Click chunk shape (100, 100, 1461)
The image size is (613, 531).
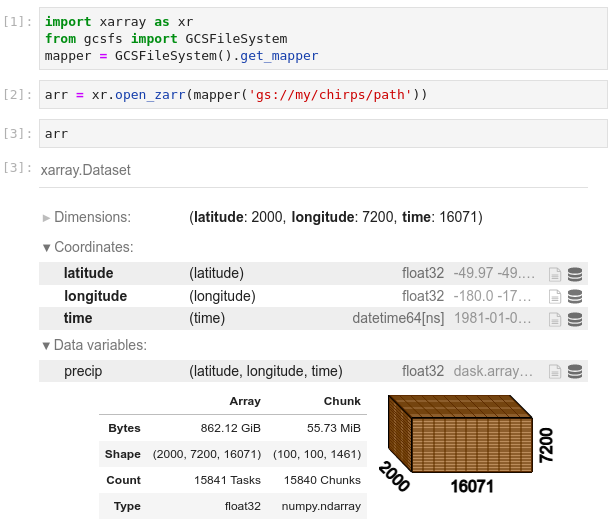click(317, 454)
